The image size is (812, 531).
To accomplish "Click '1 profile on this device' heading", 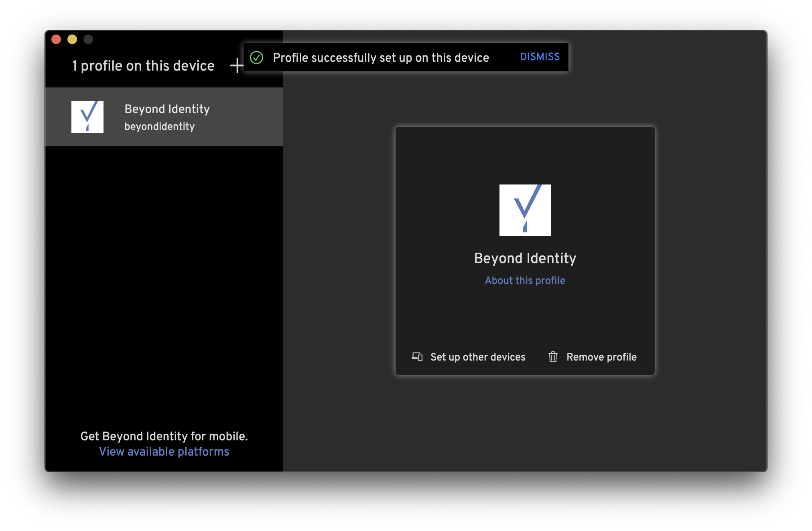I will point(143,66).
